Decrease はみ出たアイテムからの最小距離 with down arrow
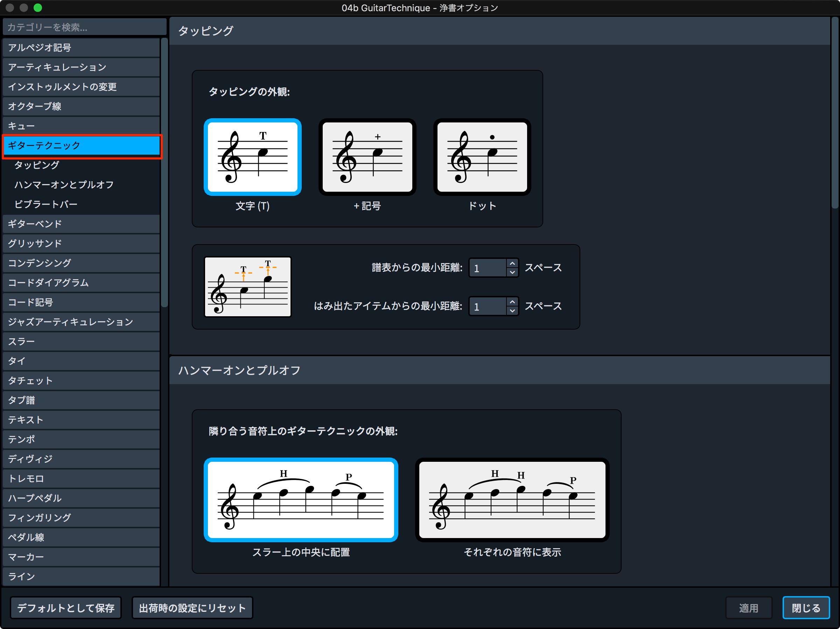Image resolution: width=840 pixels, height=629 pixels. point(512,311)
